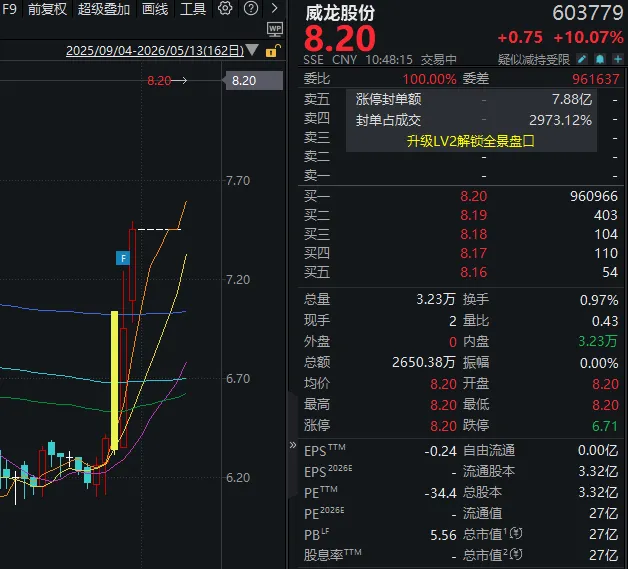Click 换手 value 0.97%
The width and height of the screenshot is (628, 569).
[599, 300]
